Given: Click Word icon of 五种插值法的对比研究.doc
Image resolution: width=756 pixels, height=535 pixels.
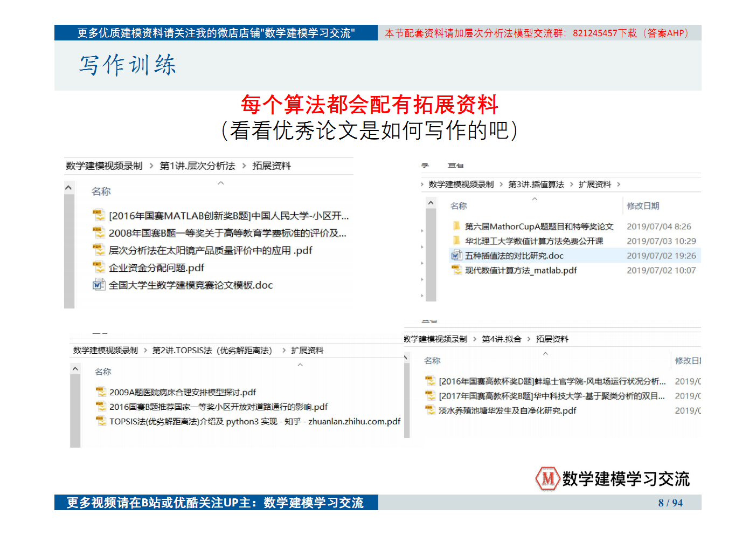Looking at the screenshot, I should click(x=456, y=255).
